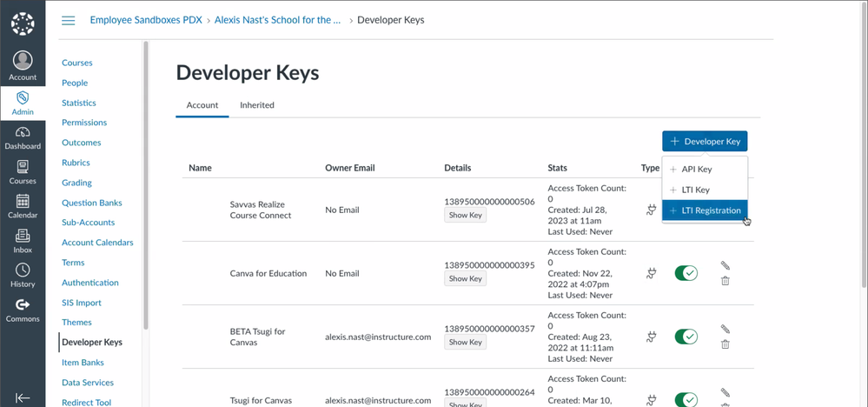This screenshot has width=868, height=407.
Task: Toggle the hamburger course menu icon
Action: click(68, 21)
